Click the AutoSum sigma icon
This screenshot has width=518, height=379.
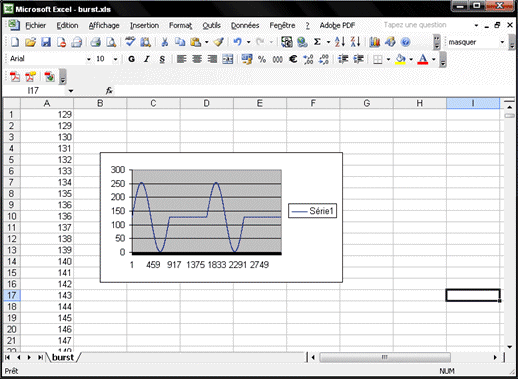coord(317,42)
